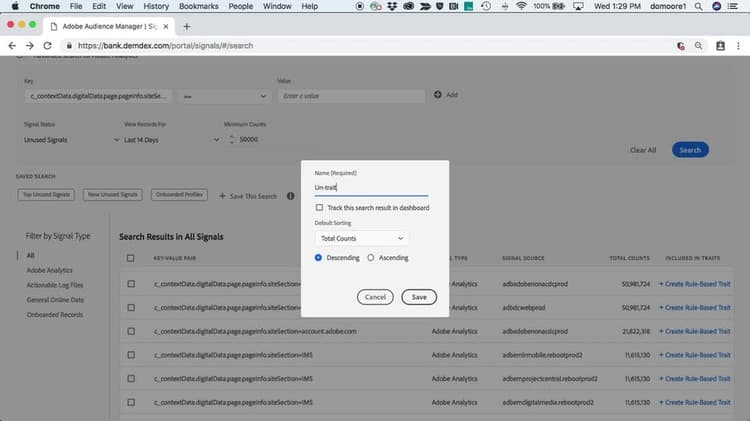The height and width of the screenshot is (421, 750).
Task: Open the operator dropdown beside the key
Action: 225,96
